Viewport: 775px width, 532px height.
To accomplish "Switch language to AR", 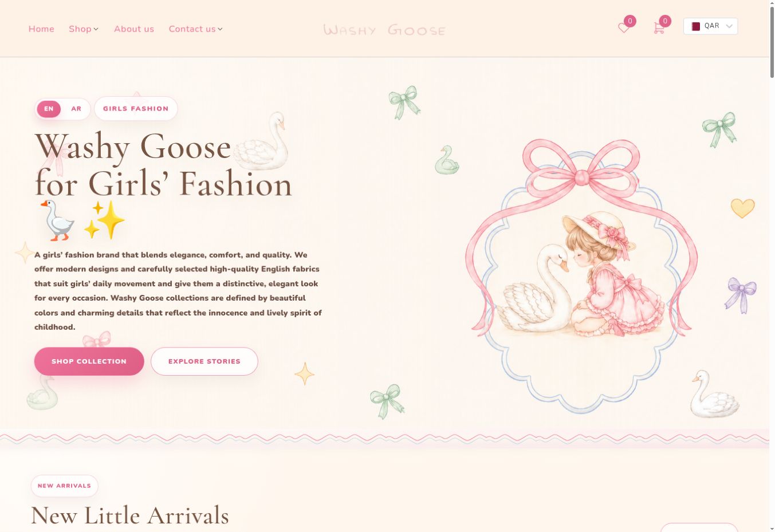I will coord(76,109).
